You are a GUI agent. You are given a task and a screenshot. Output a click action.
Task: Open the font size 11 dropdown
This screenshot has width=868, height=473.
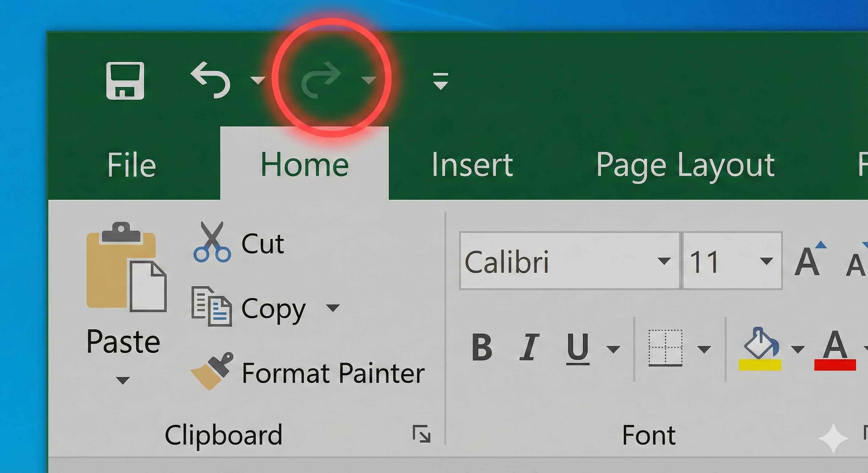[x=766, y=261]
